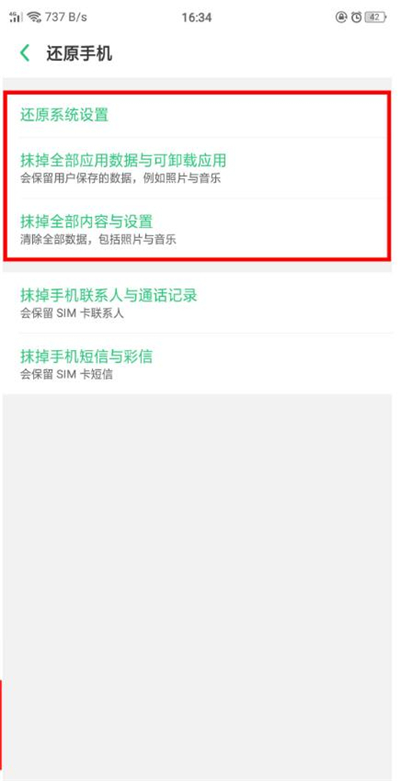Tap subtitle 会保留 SIM 卡联系人
This screenshot has height=781, width=400.
tap(72, 313)
